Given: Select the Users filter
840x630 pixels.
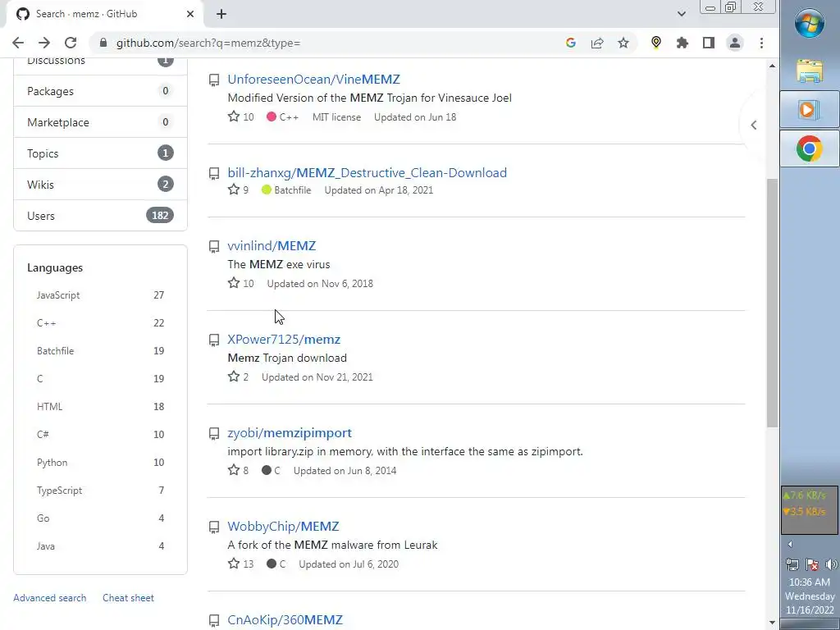Looking at the screenshot, I should (x=100, y=216).
